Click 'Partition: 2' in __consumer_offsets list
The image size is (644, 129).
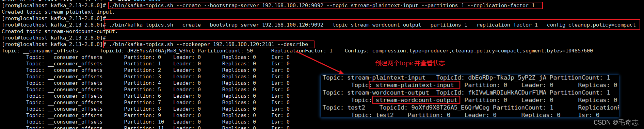pos(142,70)
